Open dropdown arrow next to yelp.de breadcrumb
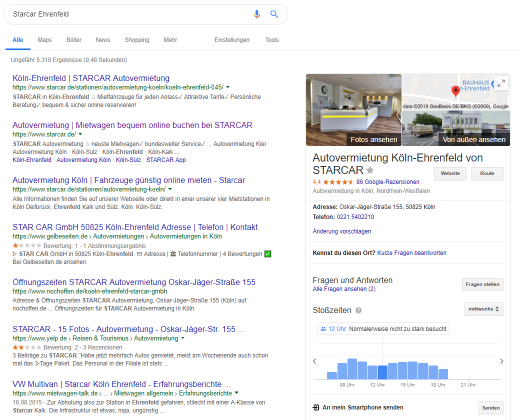The image size is (520, 420). point(182,338)
